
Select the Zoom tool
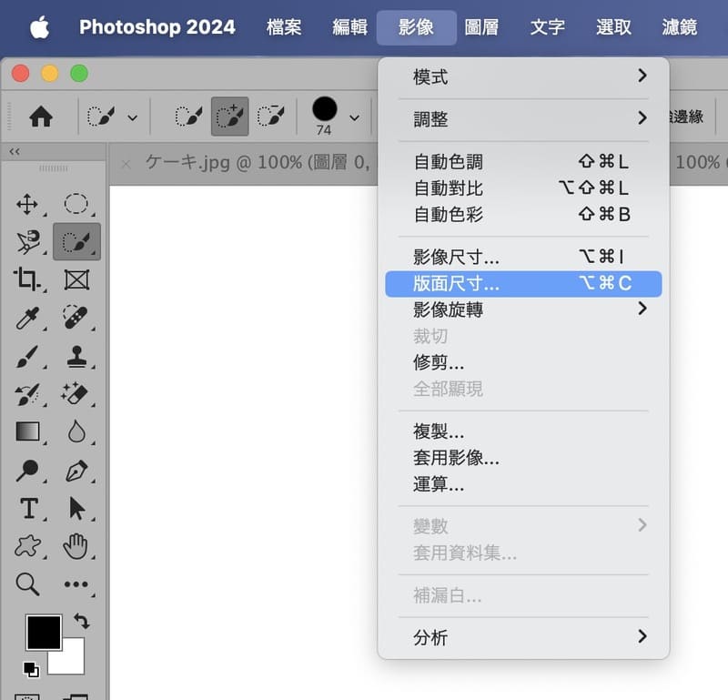coord(27,583)
